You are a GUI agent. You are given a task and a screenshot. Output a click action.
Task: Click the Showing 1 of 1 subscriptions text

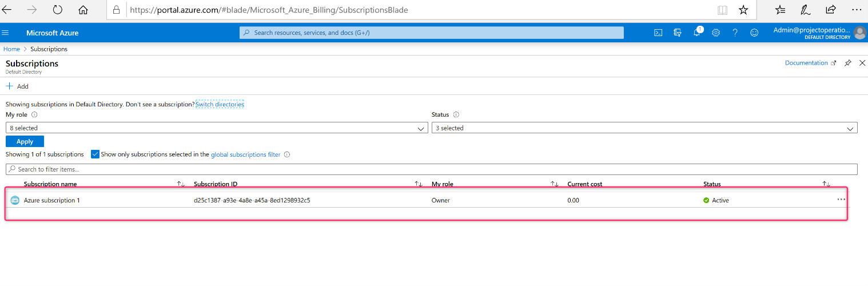tap(45, 154)
